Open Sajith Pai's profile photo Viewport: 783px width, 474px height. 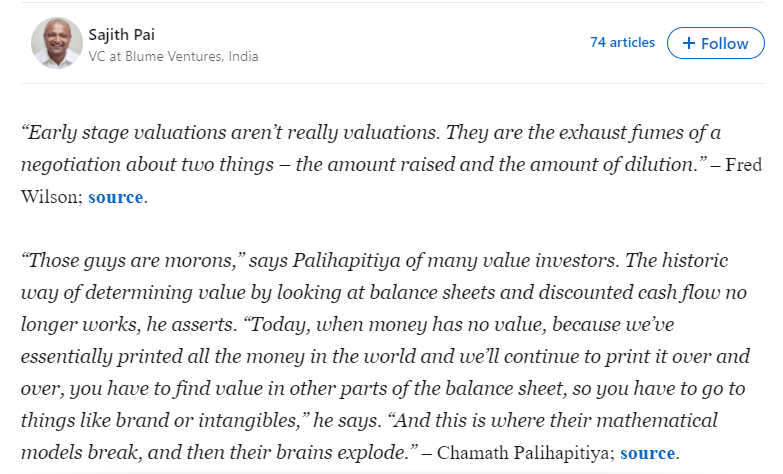[57, 44]
